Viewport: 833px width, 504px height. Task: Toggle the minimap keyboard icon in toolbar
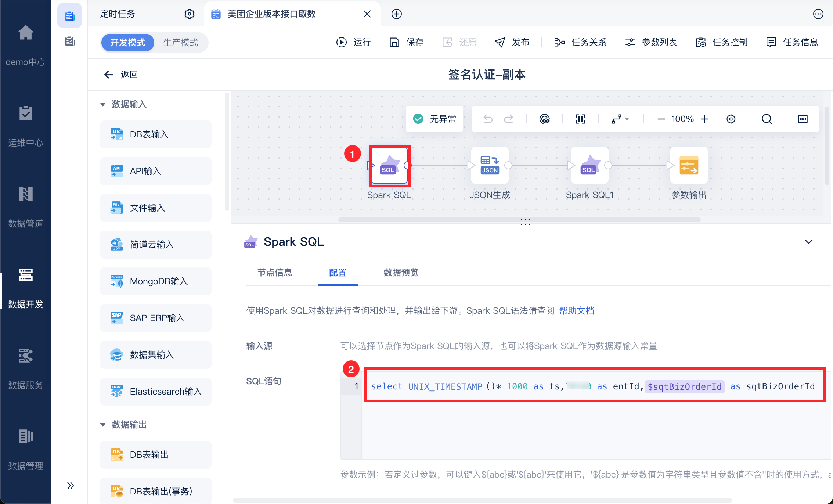coord(803,119)
